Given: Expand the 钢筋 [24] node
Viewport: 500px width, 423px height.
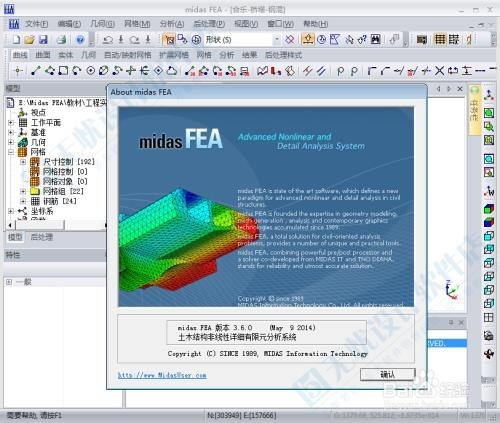Looking at the screenshot, I should [23, 201].
